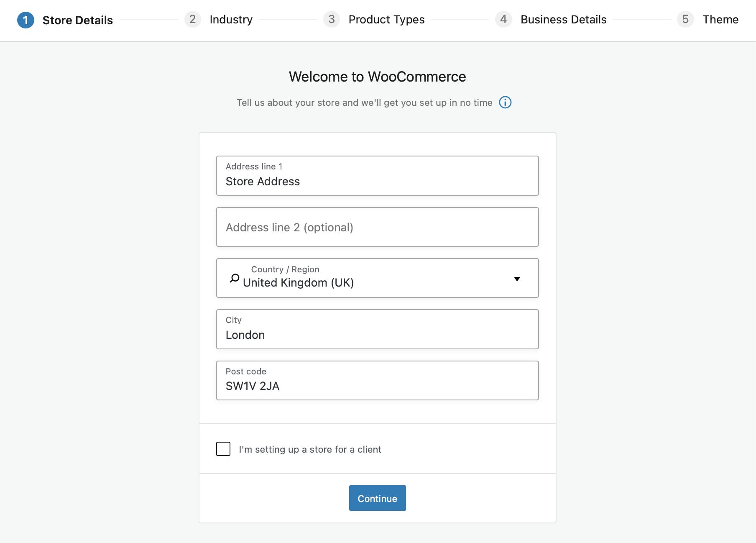Focus the Address line 2 optional field

pyautogui.click(x=377, y=227)
